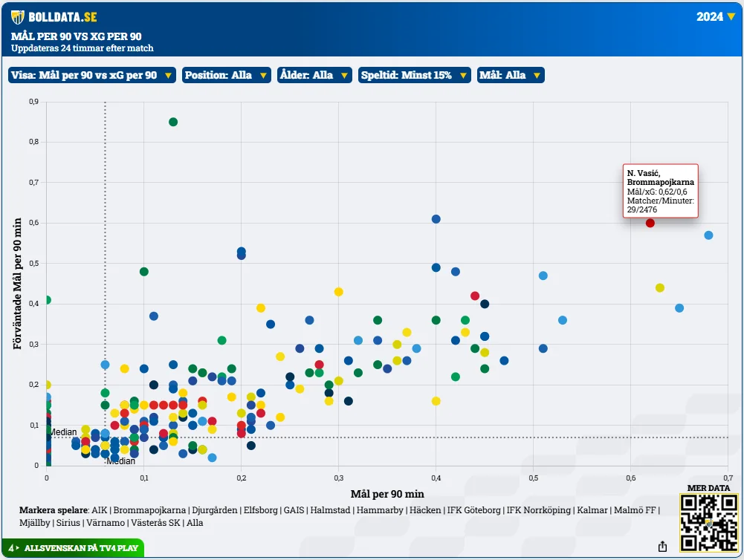Open the Position: Alla filter
The height and width of the screenshot is (560, 744).
[x=226, y=75]
